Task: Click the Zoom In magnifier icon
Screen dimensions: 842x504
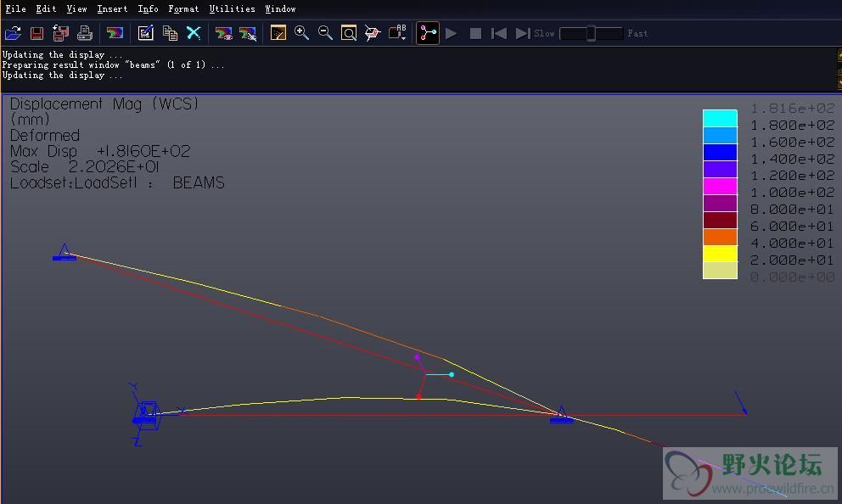Action: click(301, 33)
